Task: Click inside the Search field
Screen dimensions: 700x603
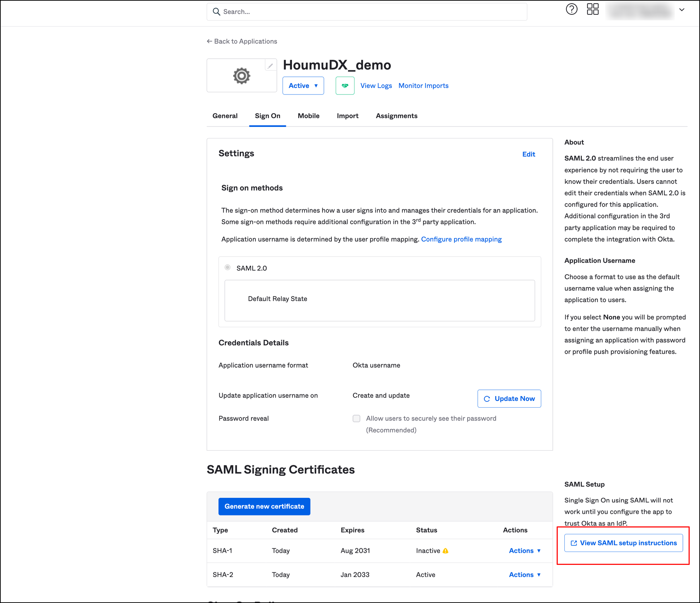Action: (x=367, y=12)
